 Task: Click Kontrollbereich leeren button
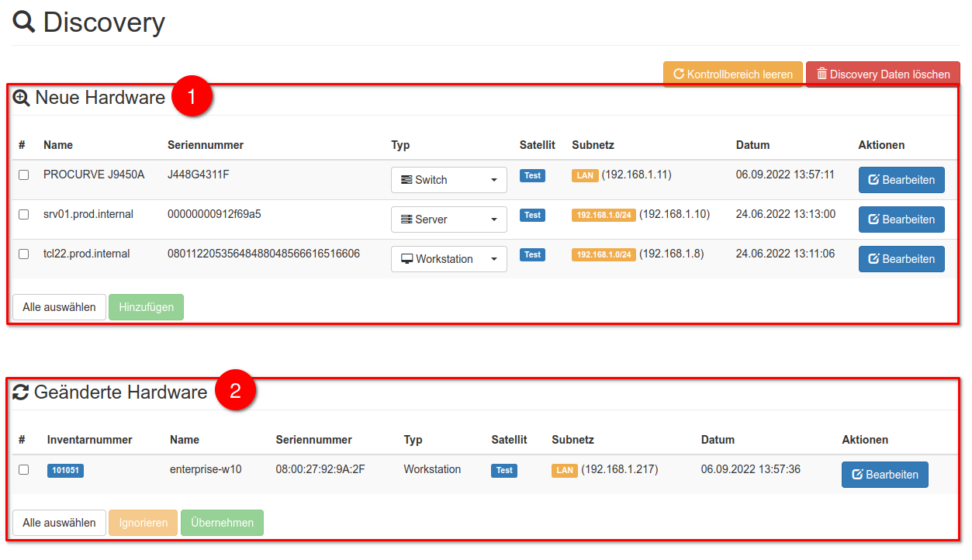pyautogui.click(x=732, y=74)
